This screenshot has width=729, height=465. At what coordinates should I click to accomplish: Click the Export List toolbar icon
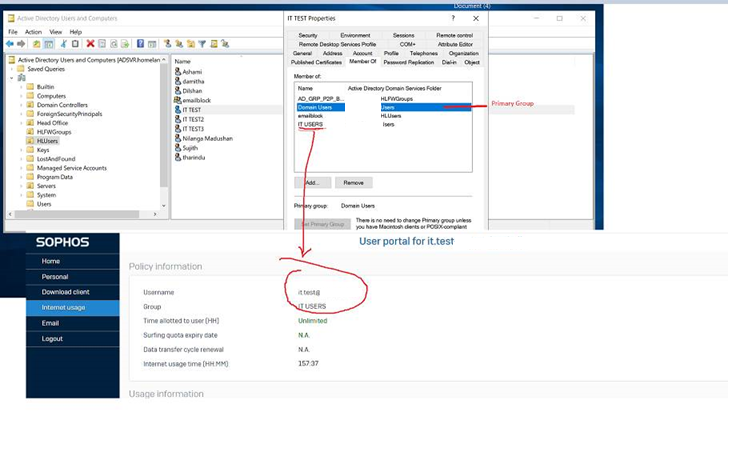coord(125,44)
